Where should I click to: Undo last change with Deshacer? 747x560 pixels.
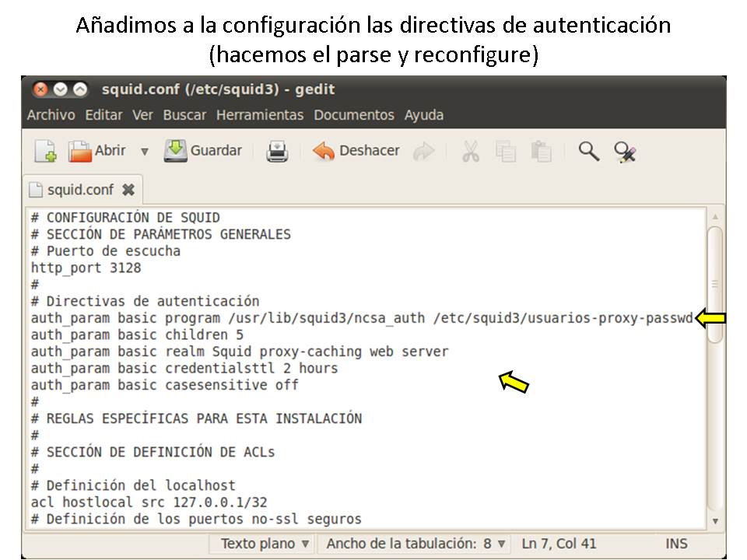click(x=356, y=151)
